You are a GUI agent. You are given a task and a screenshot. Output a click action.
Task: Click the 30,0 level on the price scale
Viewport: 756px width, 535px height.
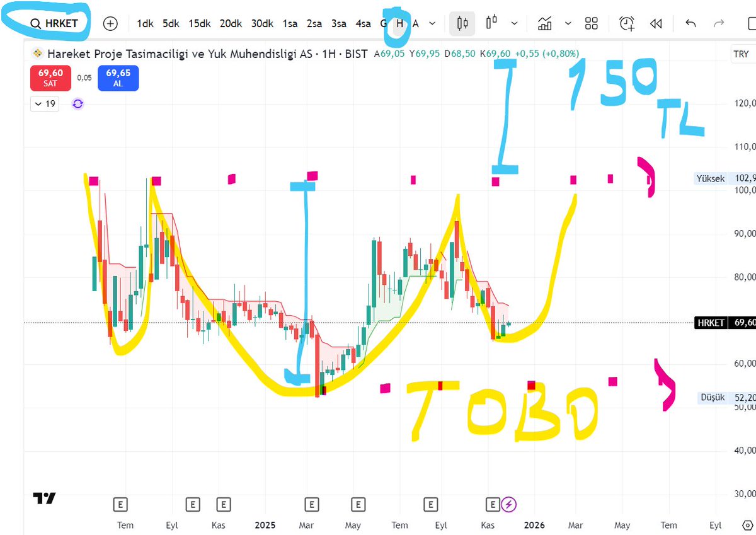tap(744, 494)
